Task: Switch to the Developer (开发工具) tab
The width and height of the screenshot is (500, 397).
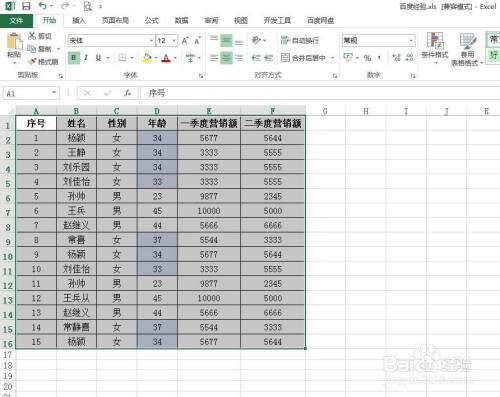Action: pos(277,21)
